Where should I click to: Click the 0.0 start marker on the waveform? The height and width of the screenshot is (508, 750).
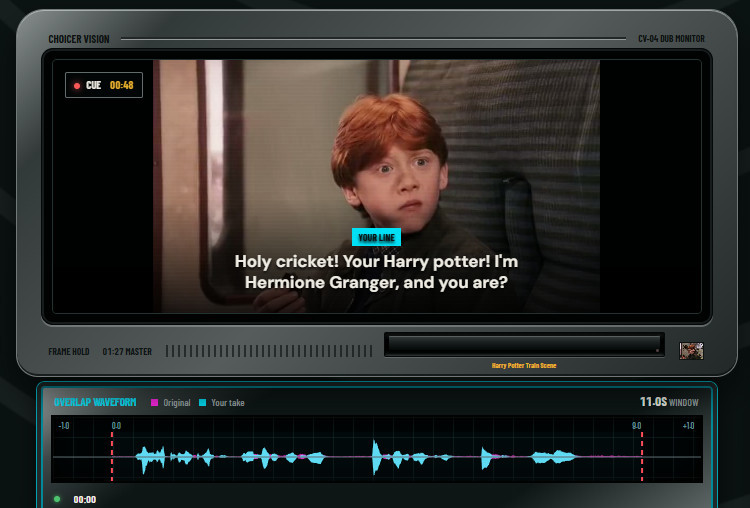pos(116,426)
